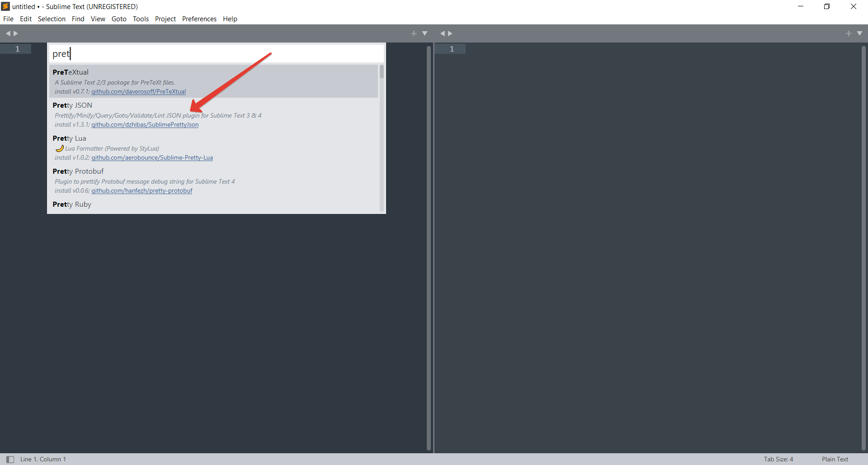Close the Sublime Text window
This screenshot has width=868, height=465.
(x=854, y=6)
